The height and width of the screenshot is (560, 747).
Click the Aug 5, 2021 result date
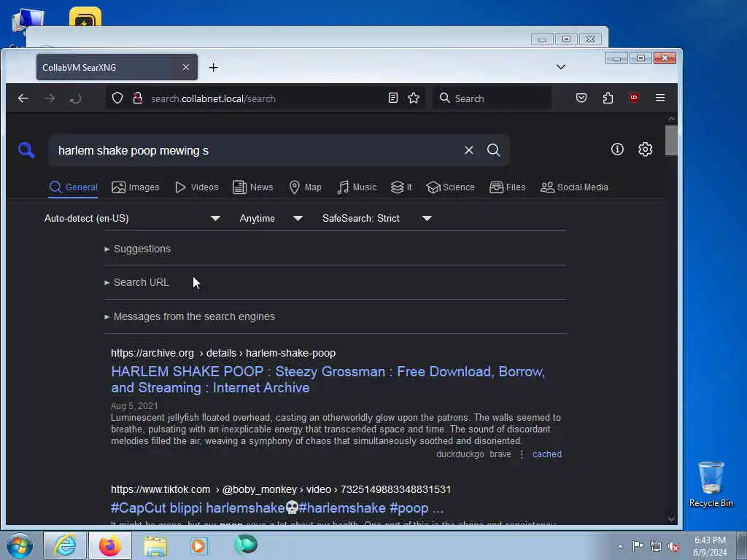coord(134,406)
